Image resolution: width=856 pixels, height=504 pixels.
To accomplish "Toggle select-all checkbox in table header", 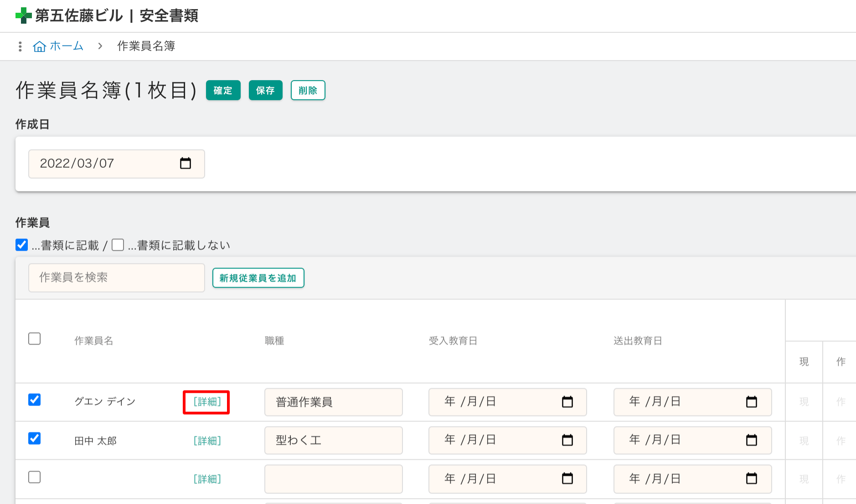I will click(35, 339).
